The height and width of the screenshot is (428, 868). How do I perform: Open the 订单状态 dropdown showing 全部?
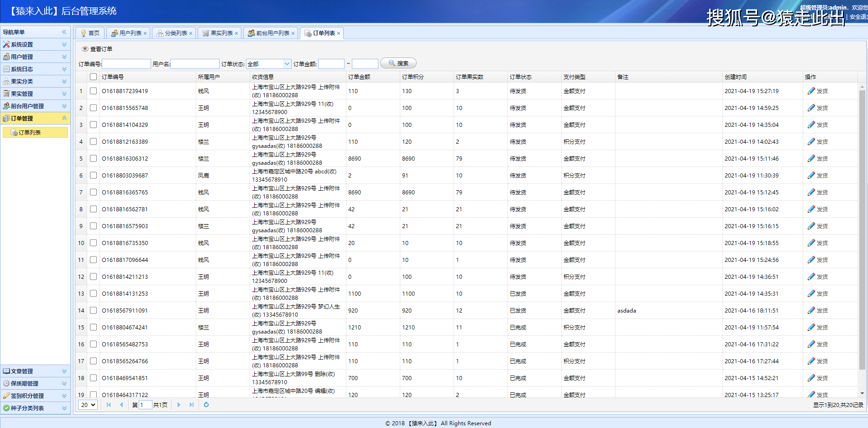point(268,64)
